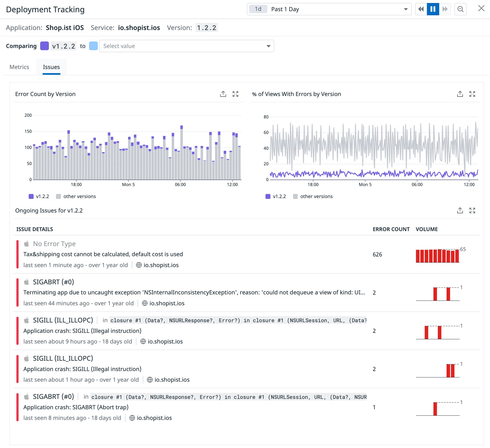Click the globe icon on Tax&shipping row
Viewport: 490px width, 448px height.
point(139,265)
